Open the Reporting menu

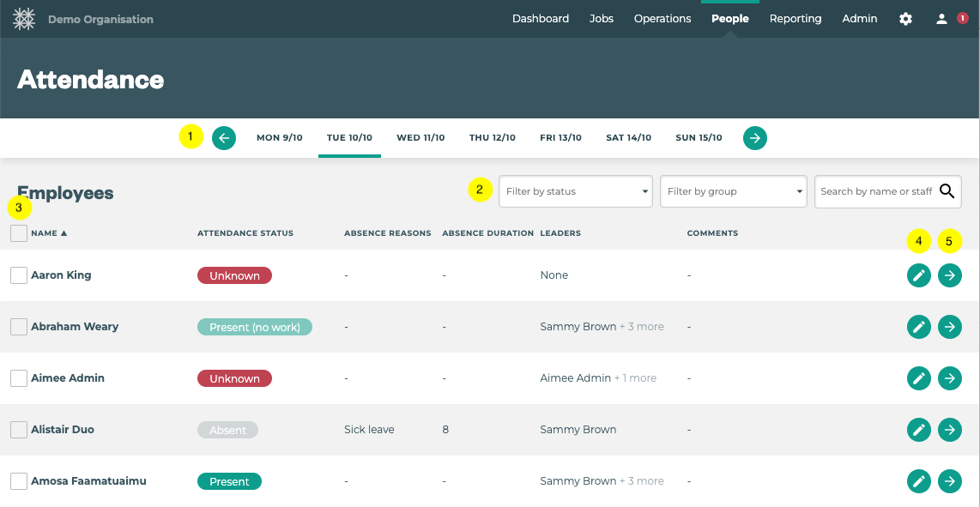795,19
